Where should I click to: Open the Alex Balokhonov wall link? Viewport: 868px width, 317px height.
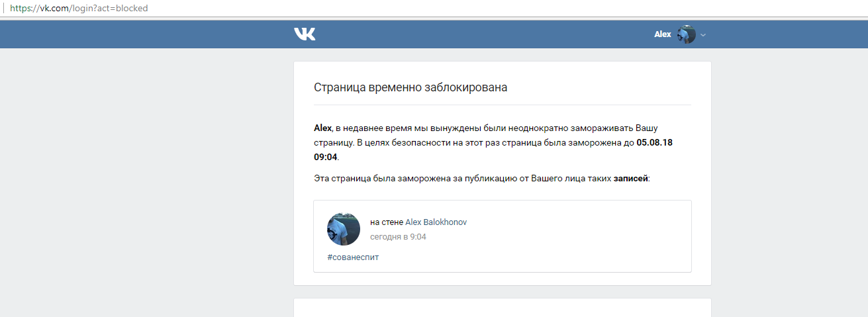pyautogui.click(x=436, y=222)
